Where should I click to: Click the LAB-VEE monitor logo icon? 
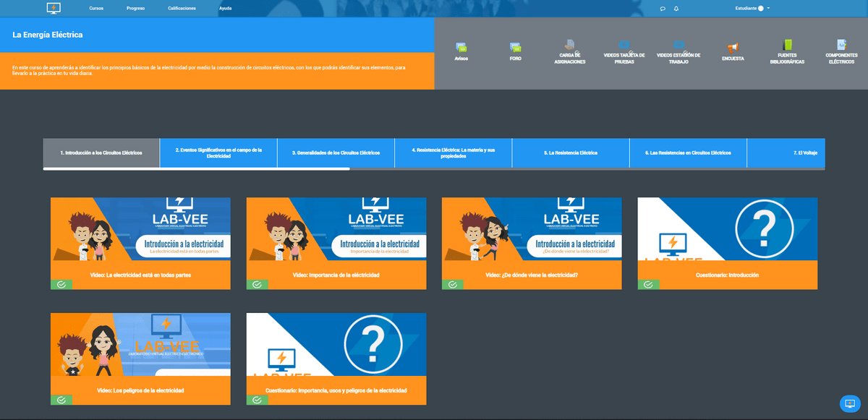pyautogui.click(x=54, y=8)
